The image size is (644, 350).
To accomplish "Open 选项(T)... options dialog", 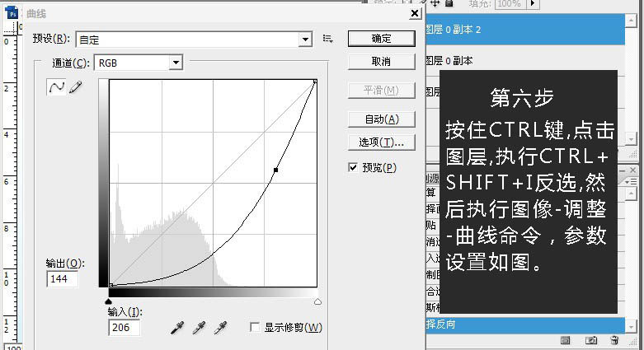I will click(x=381, y=142).
